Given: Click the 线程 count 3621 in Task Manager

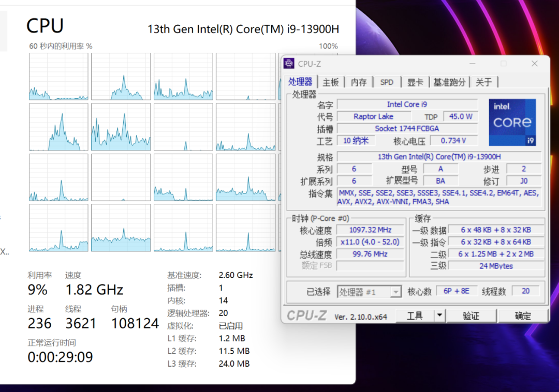Looking at the screenshot, I should [x=81, y=323].
